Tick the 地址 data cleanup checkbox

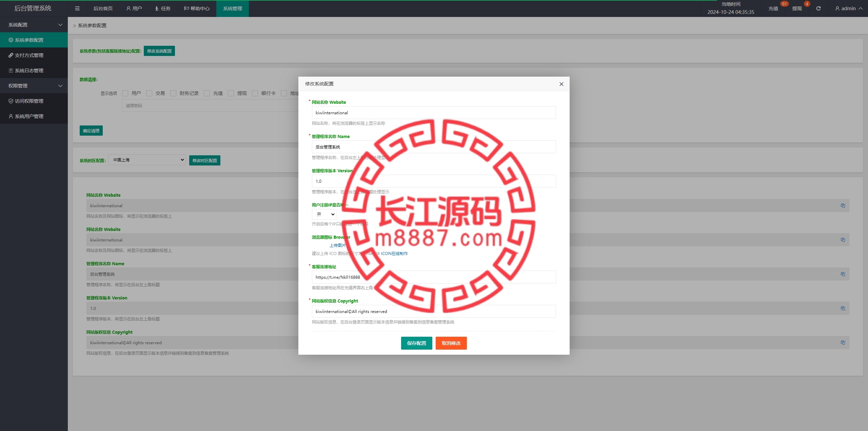coord(284,93)
